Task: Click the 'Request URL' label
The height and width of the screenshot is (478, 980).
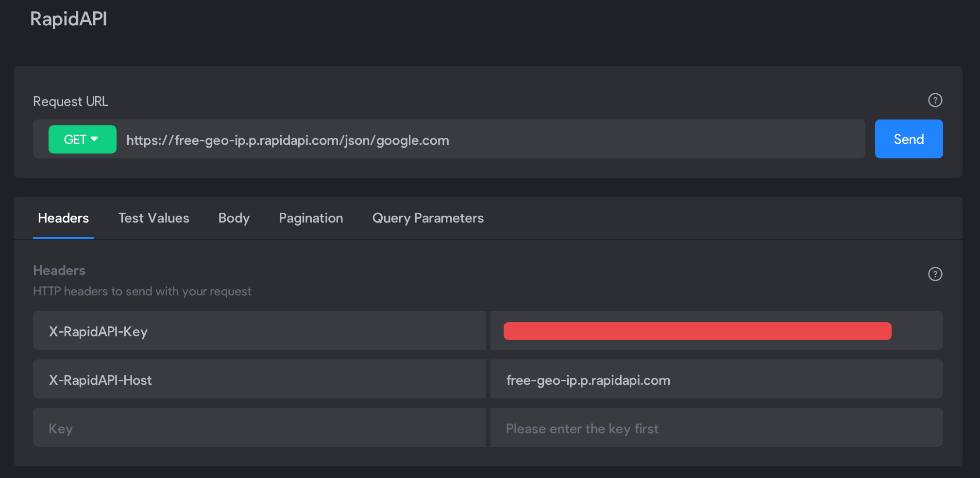Action: (x=70, y=101)
